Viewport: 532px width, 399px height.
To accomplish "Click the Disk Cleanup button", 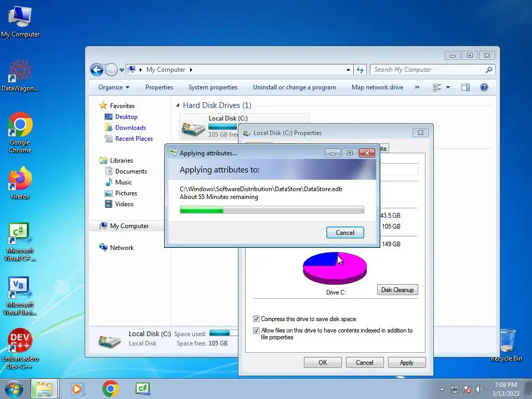I will [397, 290].
